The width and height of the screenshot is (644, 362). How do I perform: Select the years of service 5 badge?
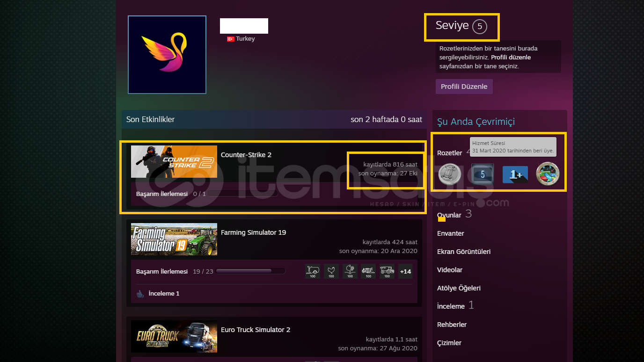483,174
